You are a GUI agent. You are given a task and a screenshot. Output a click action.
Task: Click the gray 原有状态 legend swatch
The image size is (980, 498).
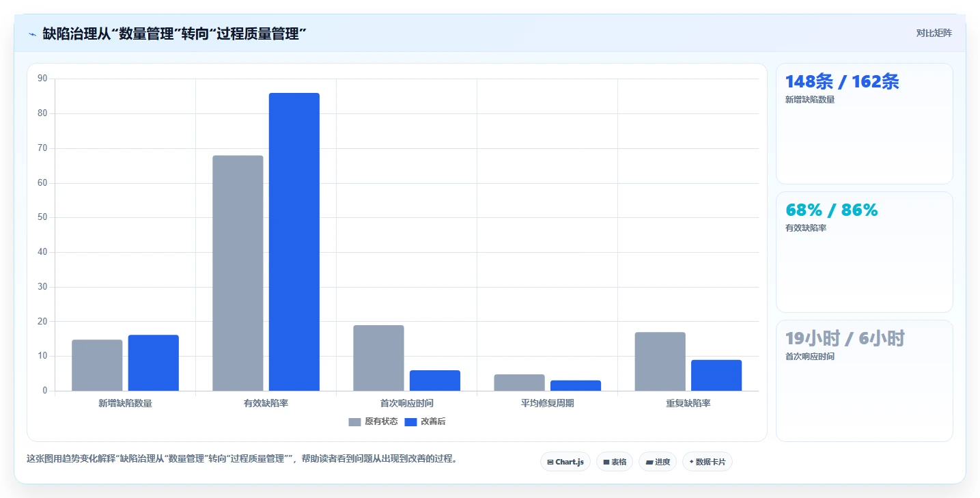(354, 422)
